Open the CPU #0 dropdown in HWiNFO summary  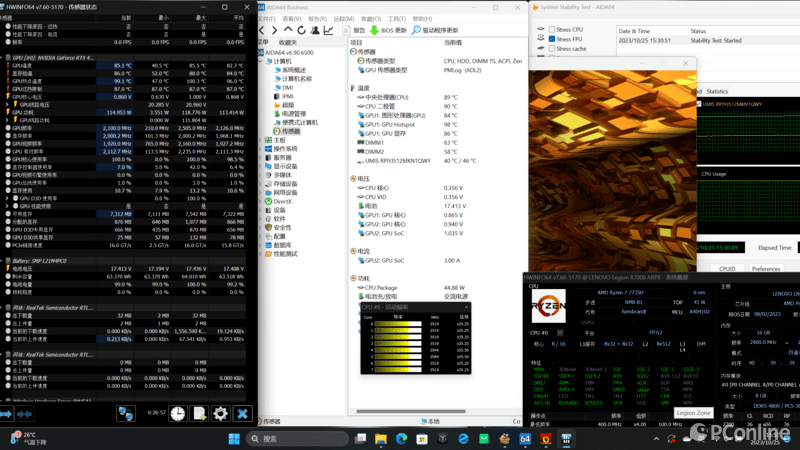(x=560, y=333)
